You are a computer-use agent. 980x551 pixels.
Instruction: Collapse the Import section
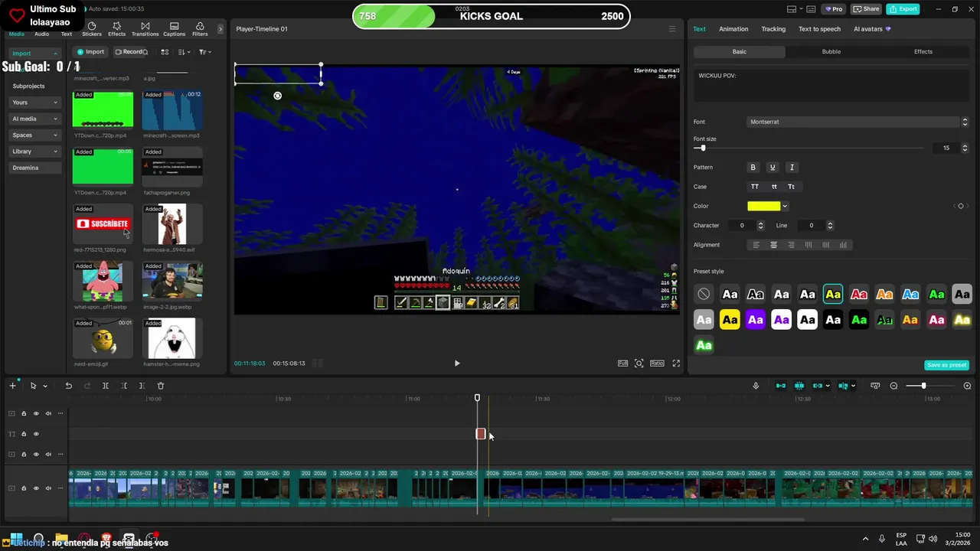[x=35, y=54]
